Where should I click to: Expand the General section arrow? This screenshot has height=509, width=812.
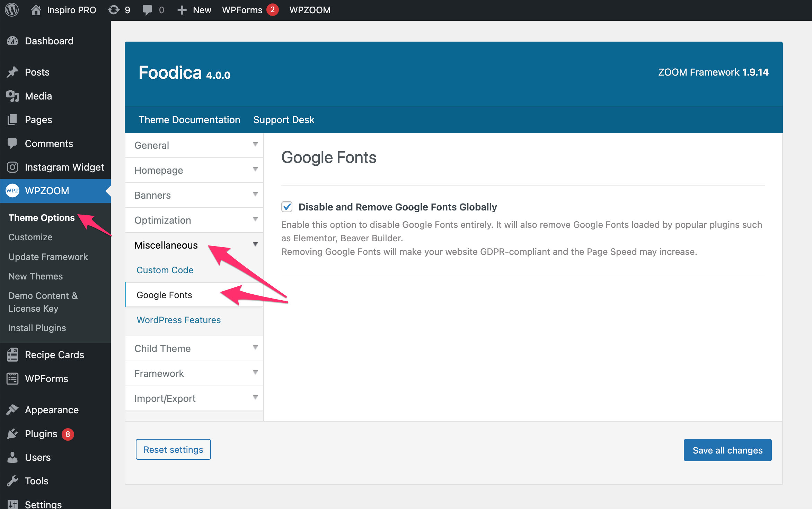pos(255,145)
